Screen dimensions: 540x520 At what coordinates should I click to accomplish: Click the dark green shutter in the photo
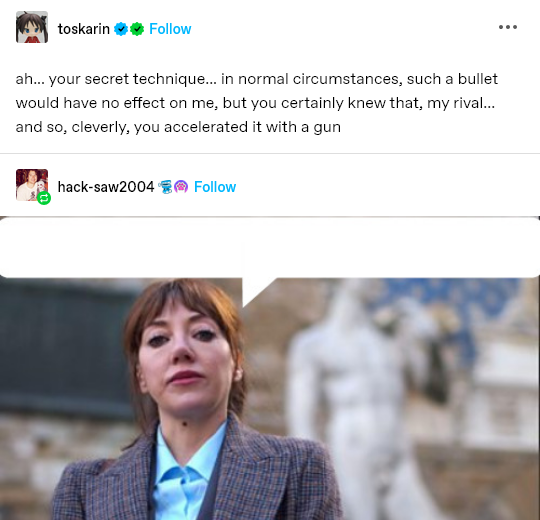coord(65,348)
